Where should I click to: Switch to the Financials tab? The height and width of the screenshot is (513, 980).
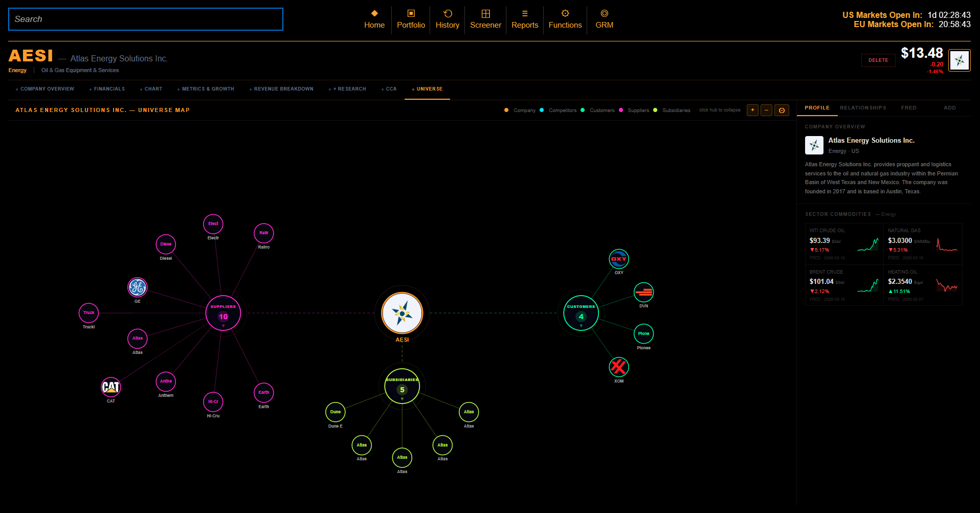pos(107,89)
